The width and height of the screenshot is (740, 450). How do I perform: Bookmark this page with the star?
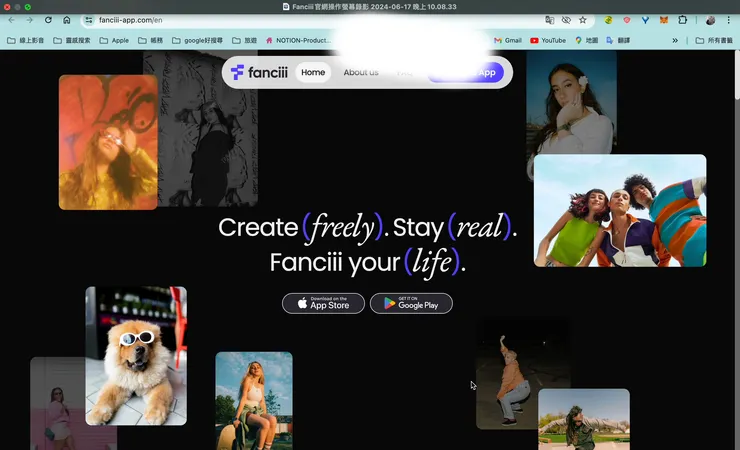tap(583, 20)
